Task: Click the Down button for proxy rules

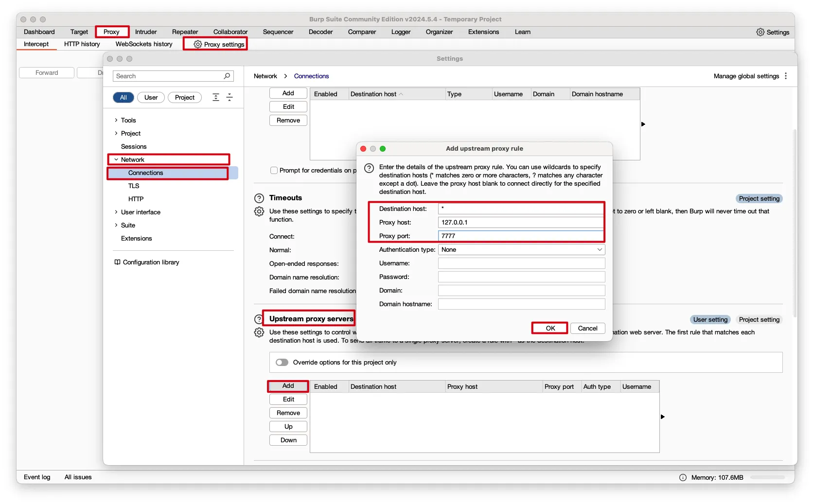Action: (x=288, y=440)
